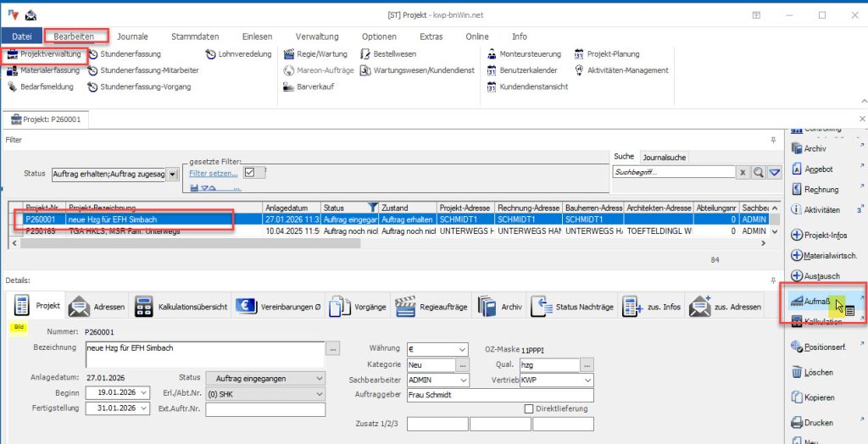Viewport: 868px width, 444px height.
Task: Open the Währung dropdown
Action: [x=461, y=349]
